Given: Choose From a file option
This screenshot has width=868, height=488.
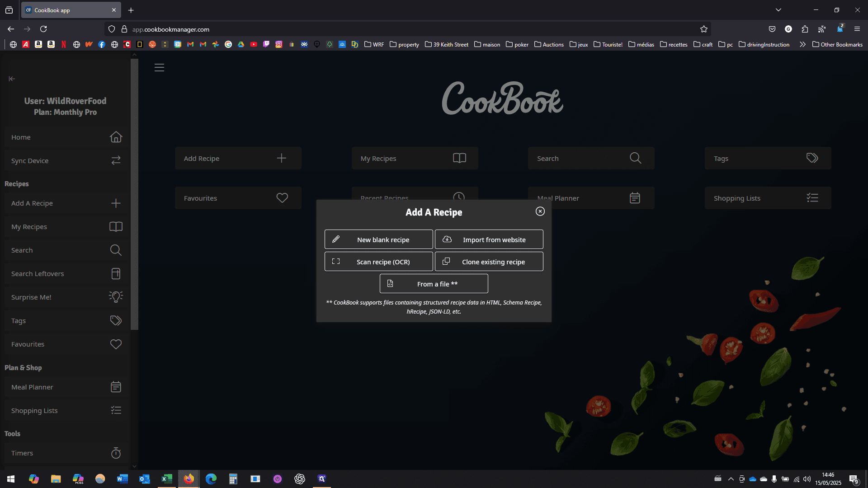Looking at the screenshot, I should (x=434, y=284).
